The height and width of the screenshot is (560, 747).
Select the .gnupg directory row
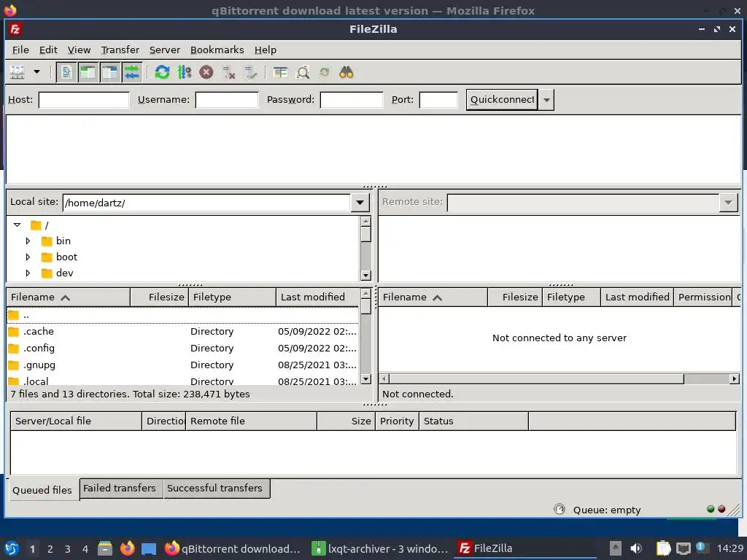point(183,365)
